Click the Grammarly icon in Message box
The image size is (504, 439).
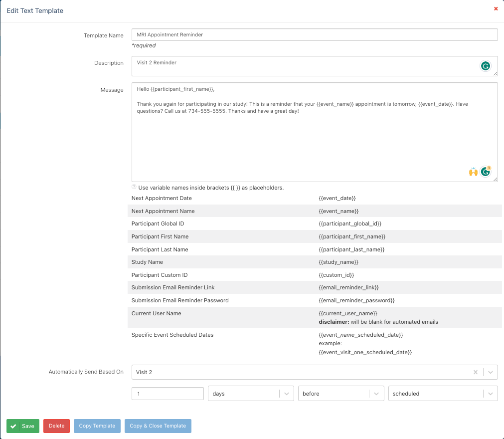(485, 172)
